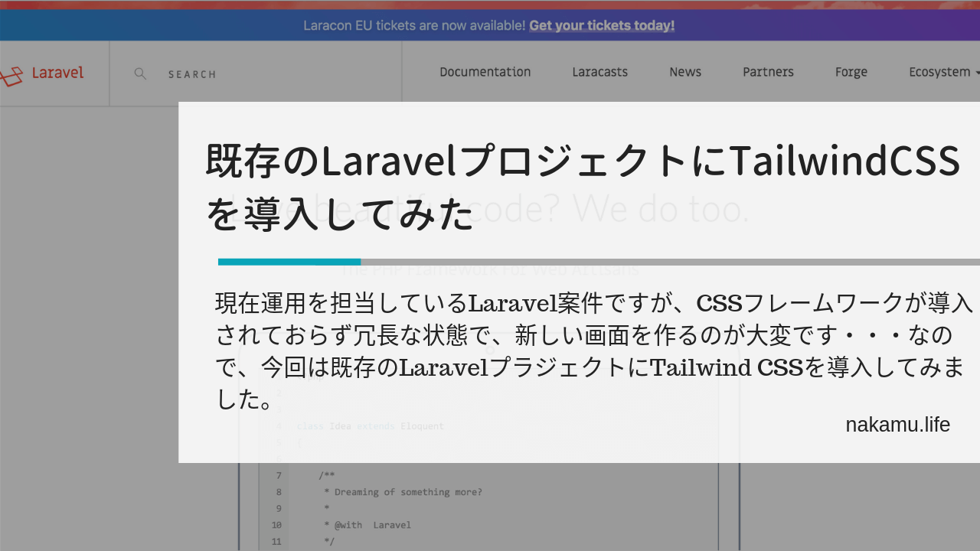The height and width of the screenshot is (551, 980).
Task: Open 'Get your tickets today!' link
Action: (601, 24)
